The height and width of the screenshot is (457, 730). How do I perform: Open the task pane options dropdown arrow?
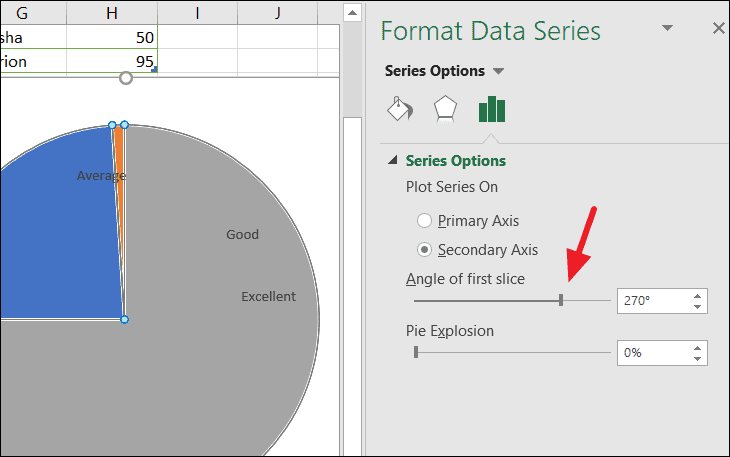pos(668,28)
